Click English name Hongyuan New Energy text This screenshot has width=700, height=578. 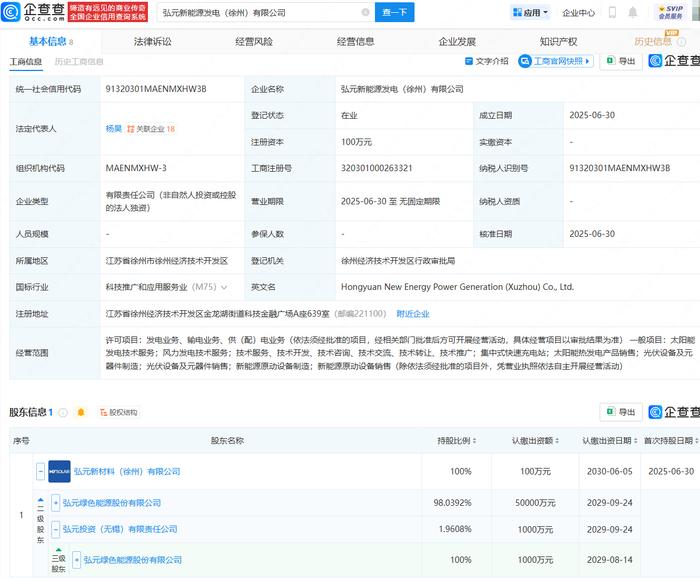coord(457,287)
